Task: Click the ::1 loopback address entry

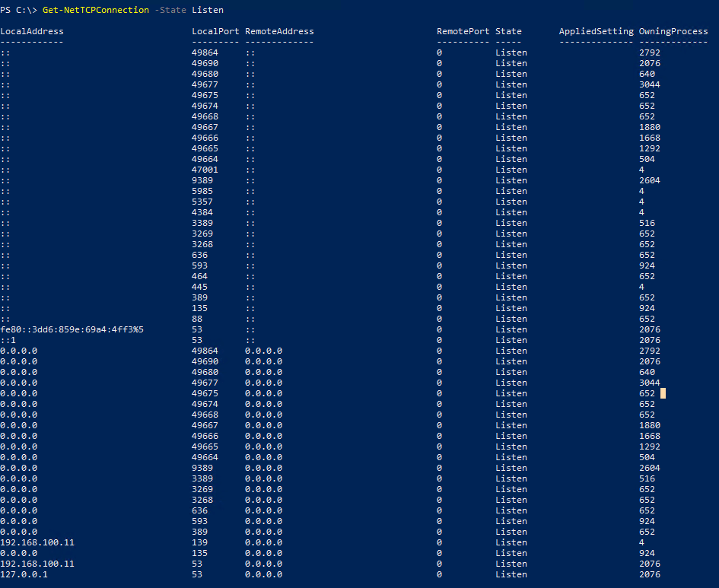Action: point(9,339)
